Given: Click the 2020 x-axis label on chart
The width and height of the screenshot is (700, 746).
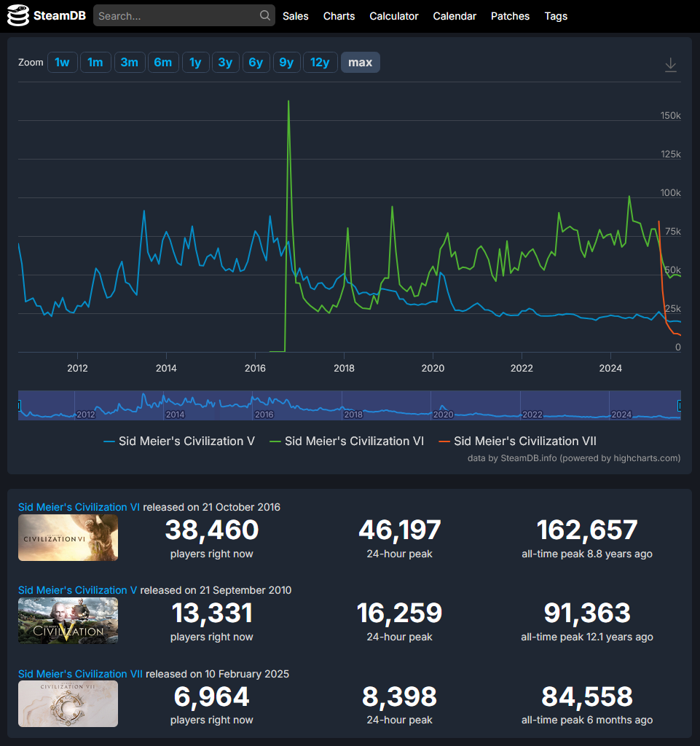Looking at the screenshot, I should (x=433, y=368).
